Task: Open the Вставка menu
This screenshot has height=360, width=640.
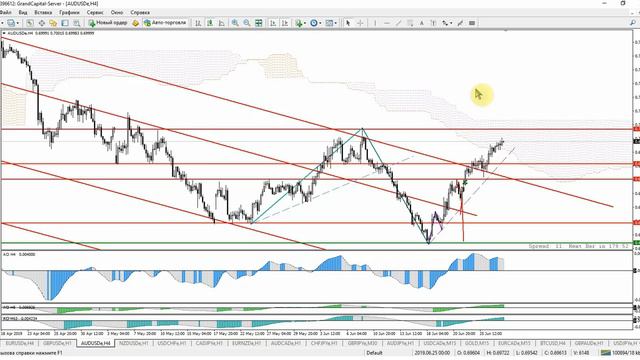Action: [43, 12]
